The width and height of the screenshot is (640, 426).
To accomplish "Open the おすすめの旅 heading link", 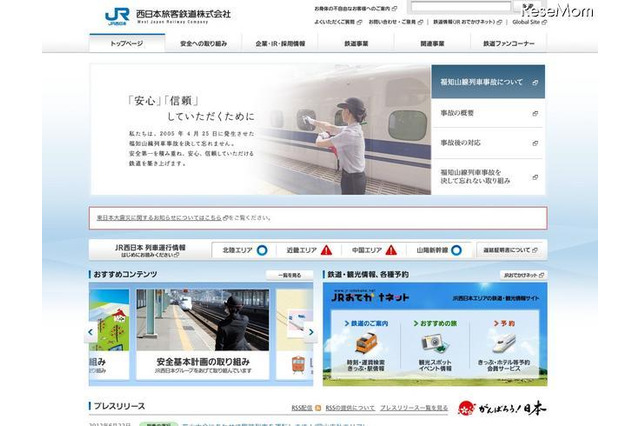I will coord(435,323).
